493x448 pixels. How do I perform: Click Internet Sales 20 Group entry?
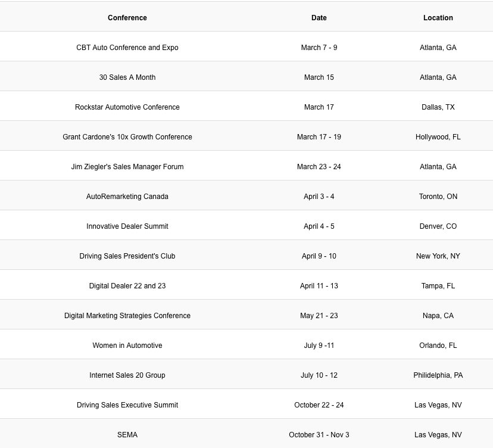[127, 375]
